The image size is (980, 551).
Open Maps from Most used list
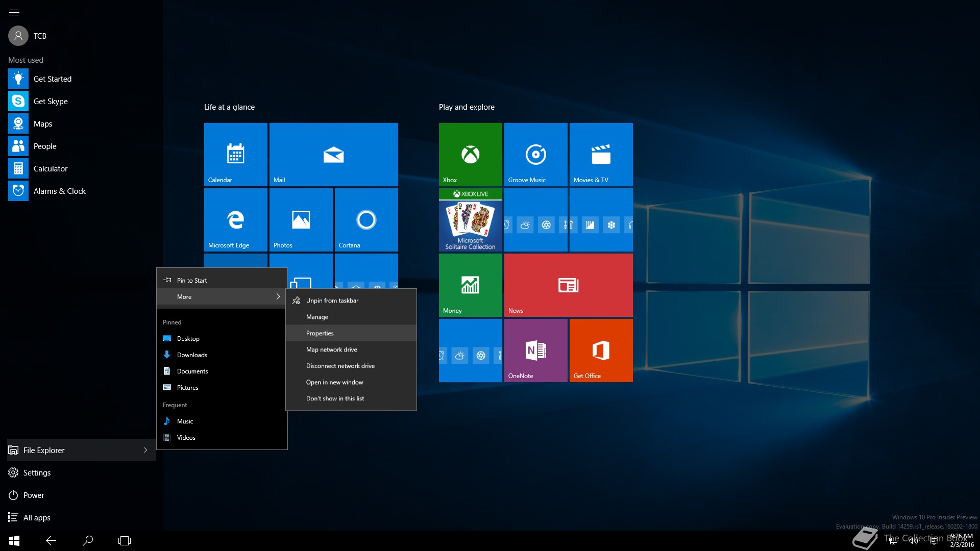(x=82, y=124)
